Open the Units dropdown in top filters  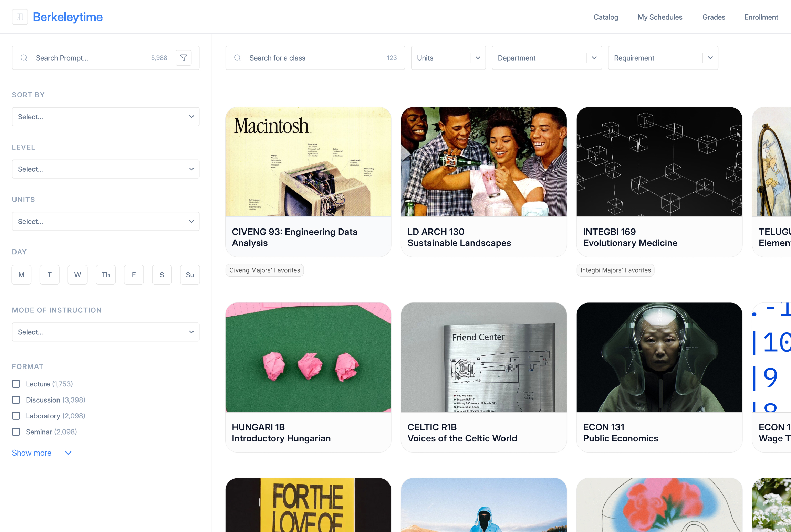coord(448,58)
